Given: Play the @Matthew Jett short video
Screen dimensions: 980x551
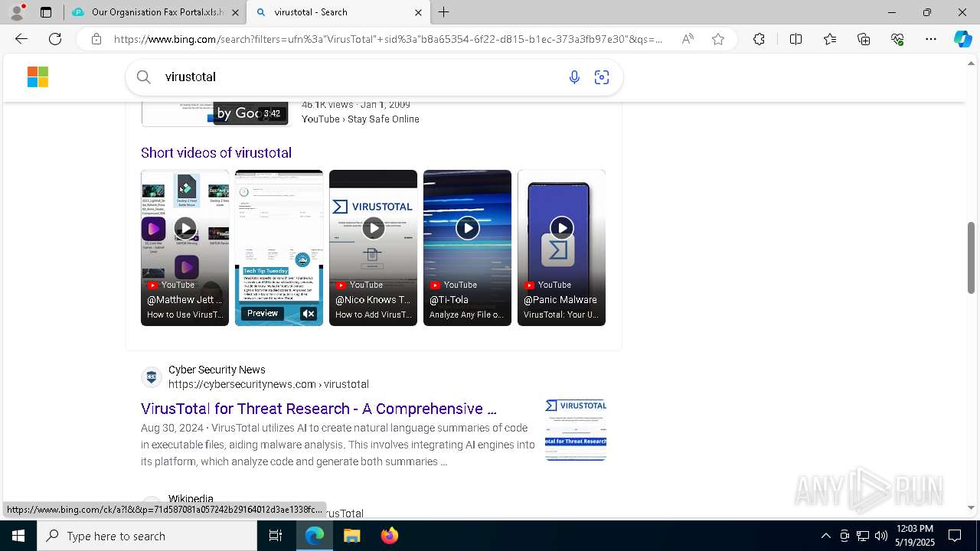Looking at the screenshot, I should coord(185,248).
